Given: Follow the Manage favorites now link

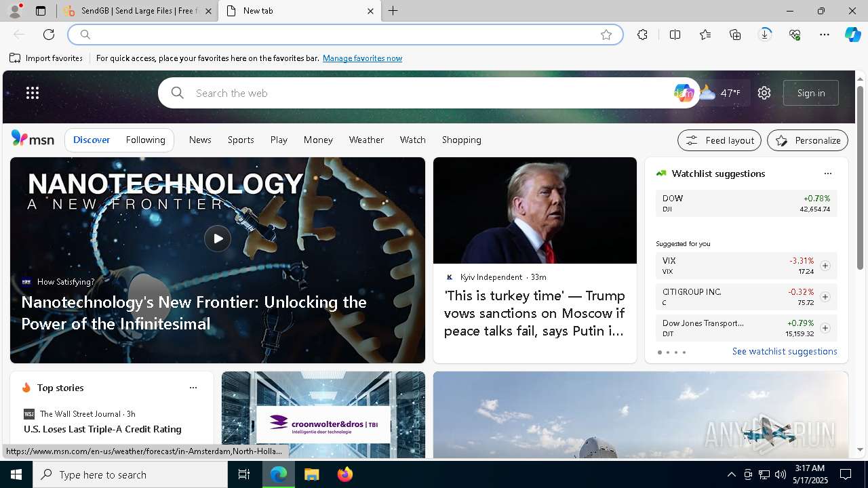Looking at the screenshot, I should (x=362, y=58).
